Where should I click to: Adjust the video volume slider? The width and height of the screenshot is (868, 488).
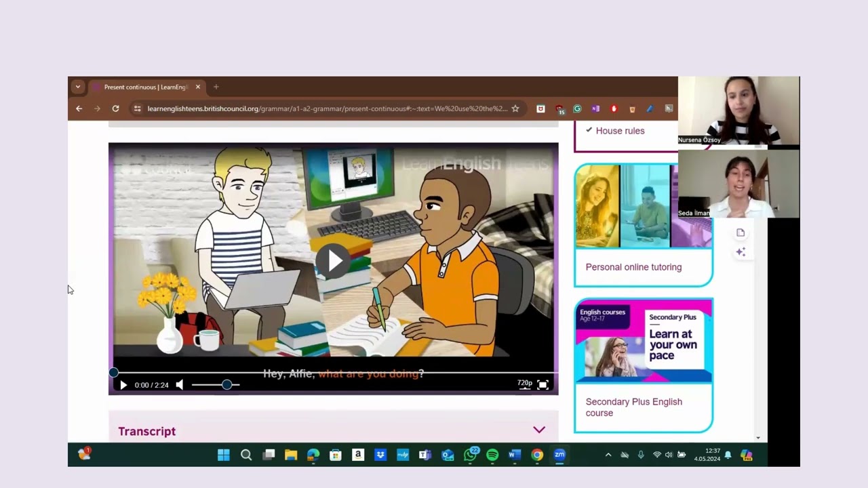[x=215, y=385]
